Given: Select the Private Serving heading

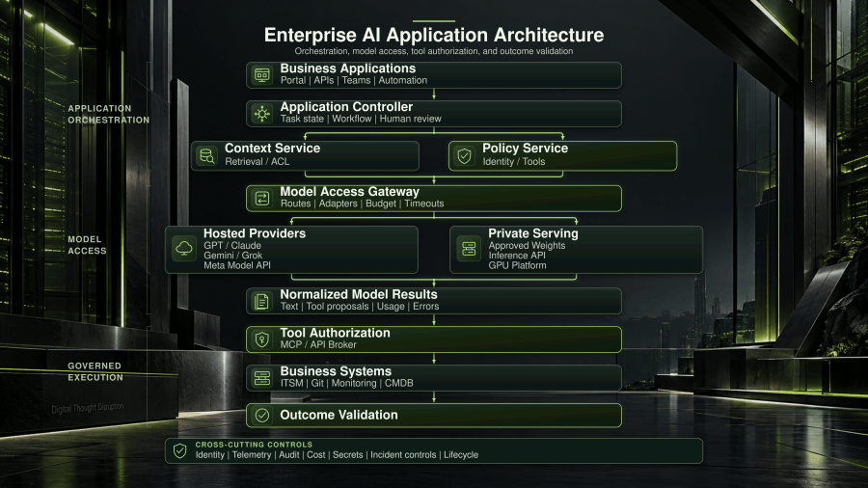Looking at the screenshot, I should coord(533,233).
